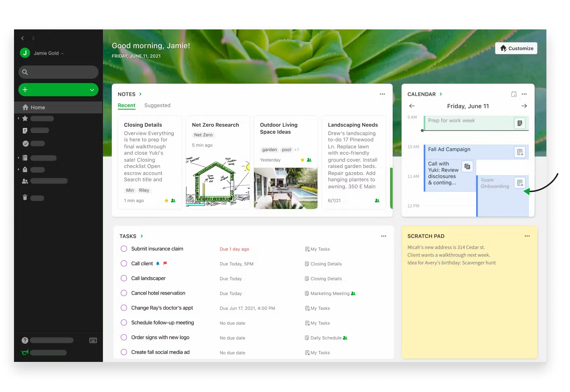Image resolution: width=570 pixels, height=392 pixels.
Task: Open Trash from the sidebar
Action: click(25, 198)
